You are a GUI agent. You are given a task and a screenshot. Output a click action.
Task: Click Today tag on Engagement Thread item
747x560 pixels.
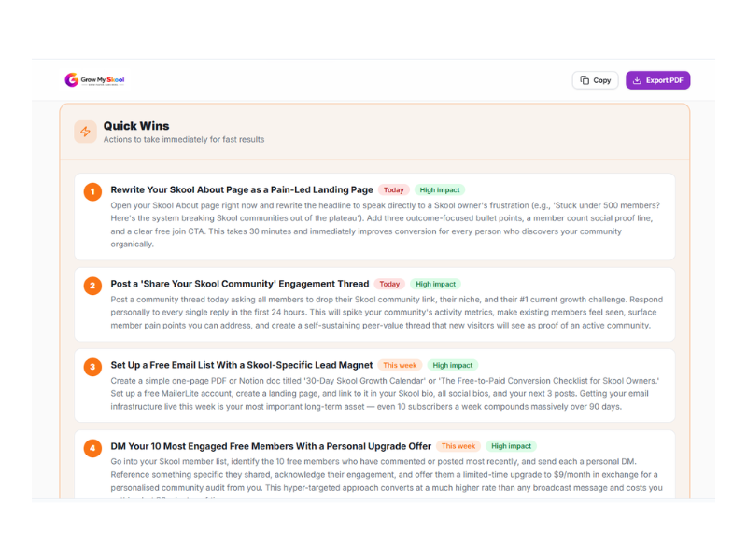pos(389,284)
